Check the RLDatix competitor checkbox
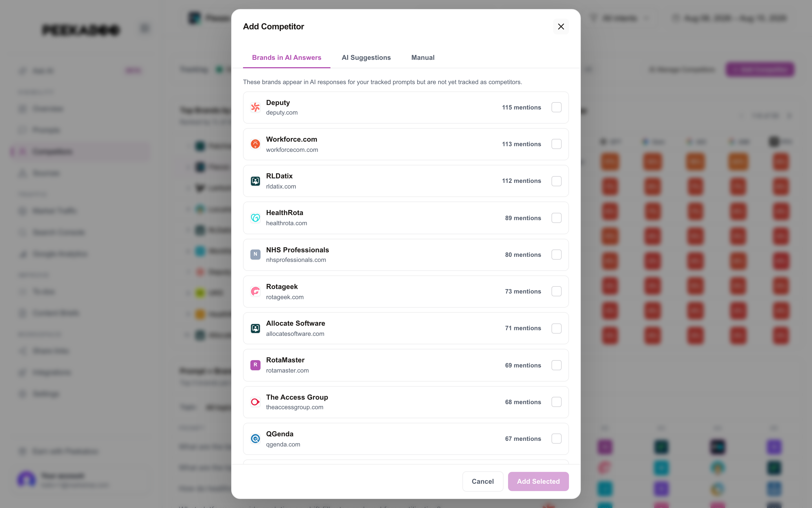This screenshot has width=812, height=508. click(x=556, y=181)
